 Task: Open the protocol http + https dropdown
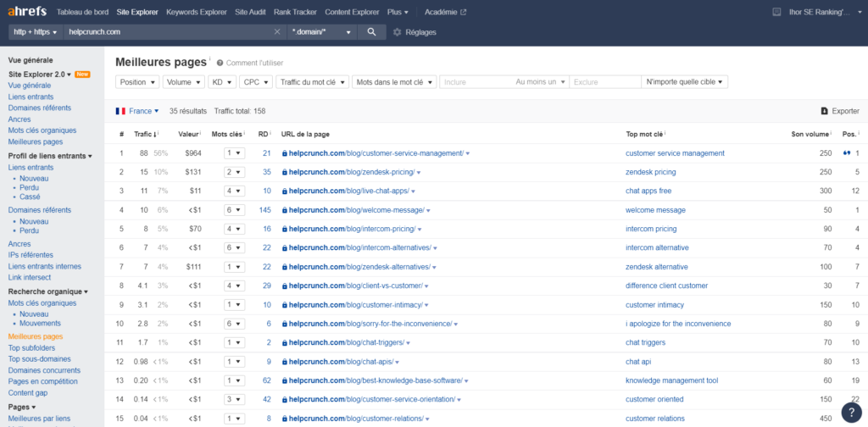36,32
